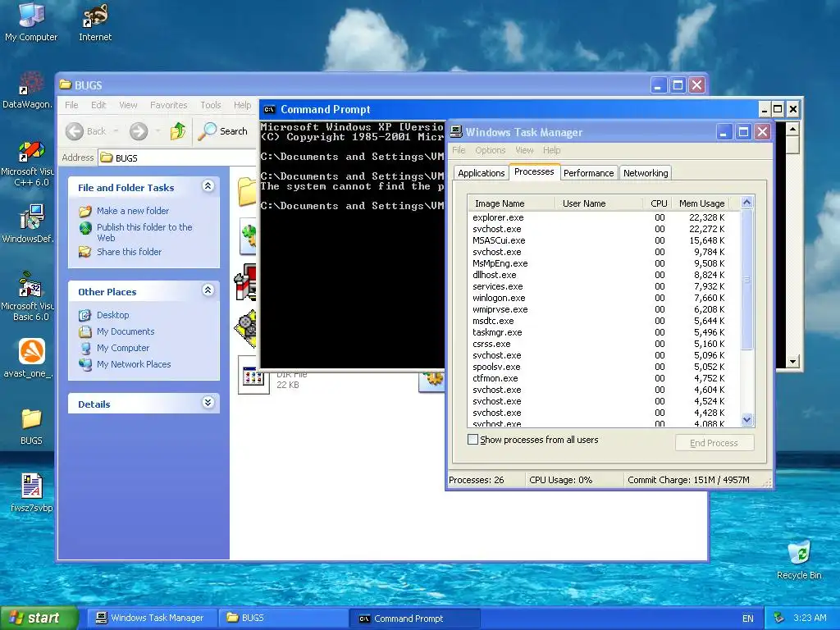Click the BUGS address bar field
This screenshot has height=630, width=840.
(x=178, y=158)
